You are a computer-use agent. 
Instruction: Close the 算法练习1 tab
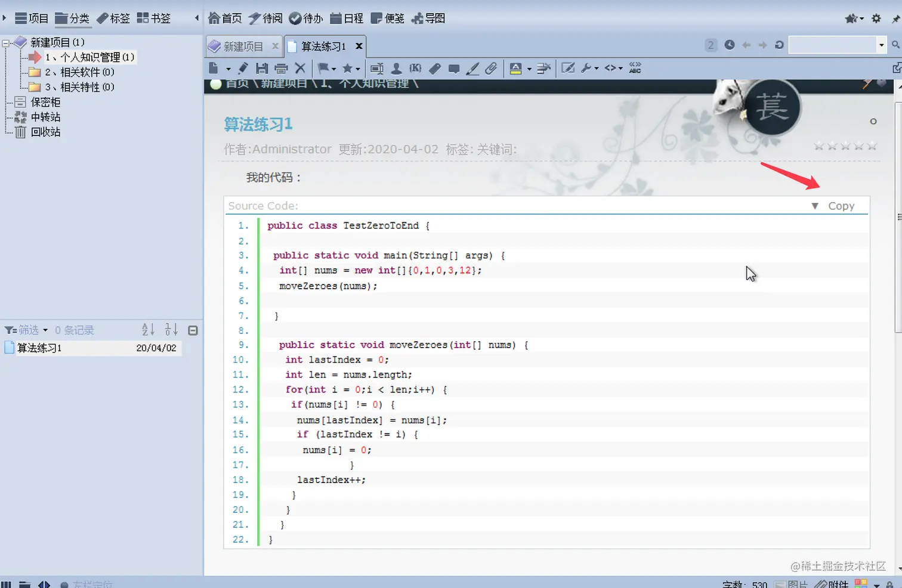(359, 46)
